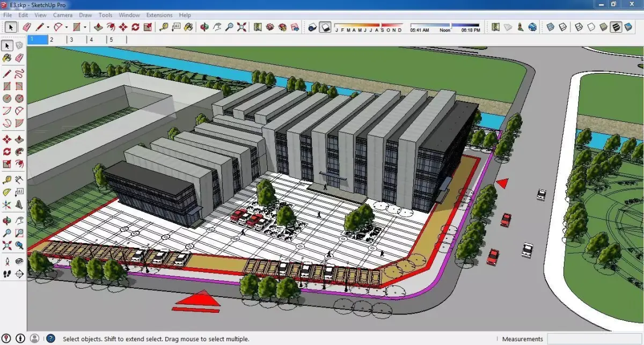Select the Zoom Window tool
Viewport: 644px width, 345px height.
pyautogui.click(x=19, y=233)
